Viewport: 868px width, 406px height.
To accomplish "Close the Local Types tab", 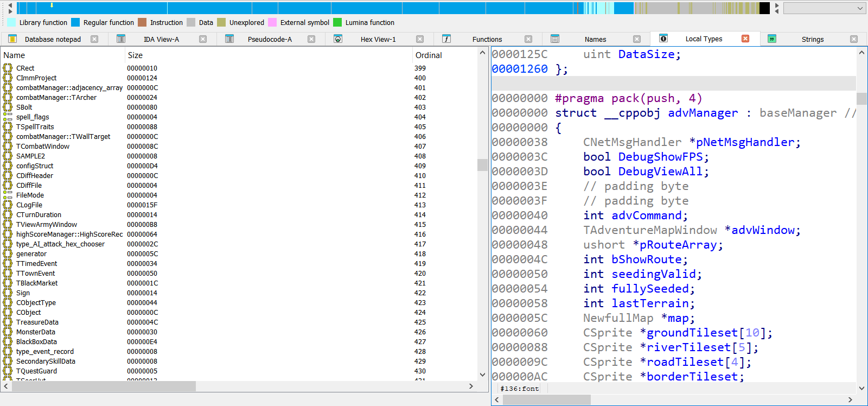I will (745, 39).
